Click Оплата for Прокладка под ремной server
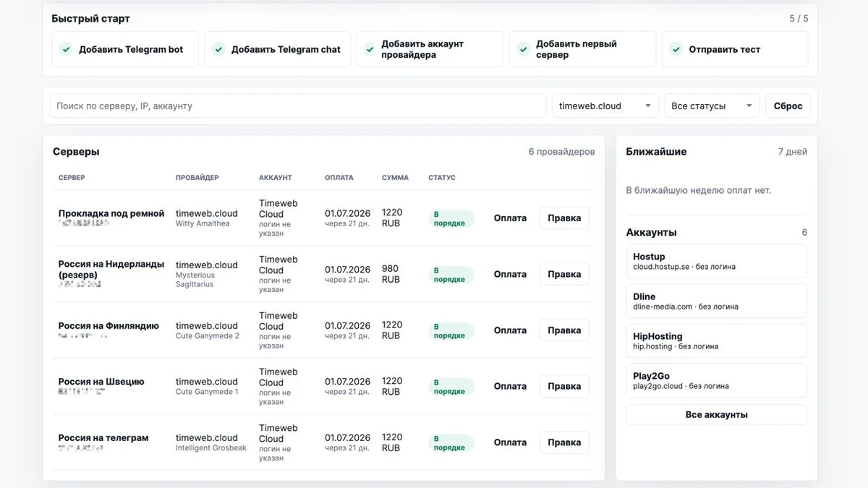The height and width of the screenshot is (488, 868). [510, 218]
